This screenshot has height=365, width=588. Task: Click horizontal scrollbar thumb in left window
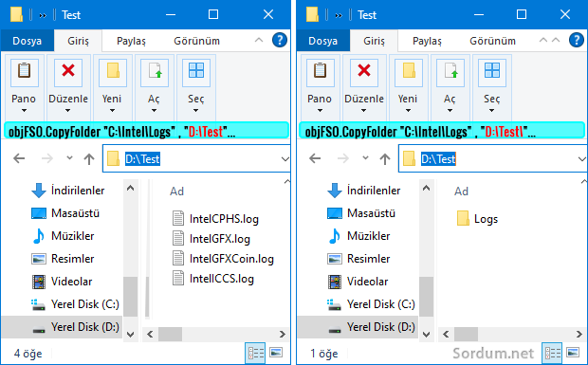(x=170, y=334)
